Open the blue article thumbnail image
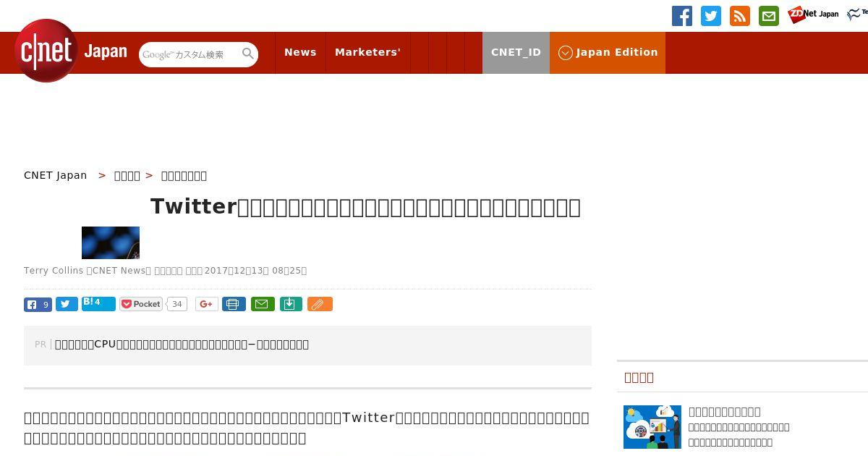The image size is (868, 456). 111,242
